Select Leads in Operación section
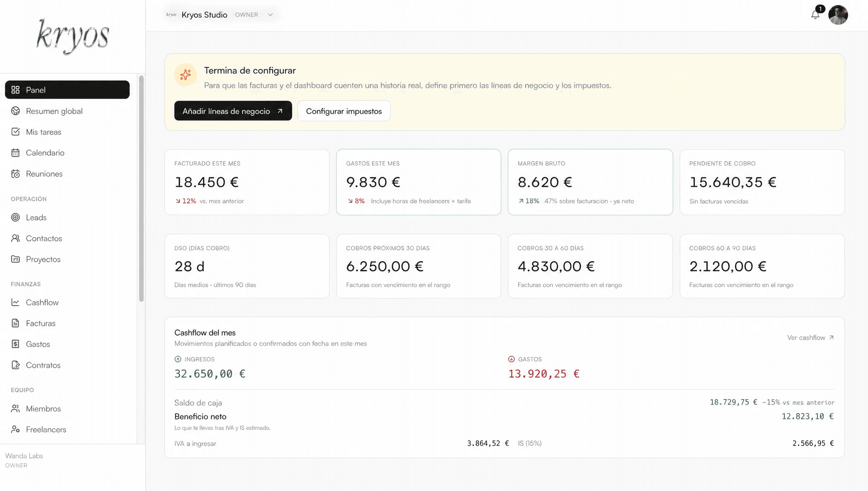The width and height of the screenshot is (868, 491). 67,217
